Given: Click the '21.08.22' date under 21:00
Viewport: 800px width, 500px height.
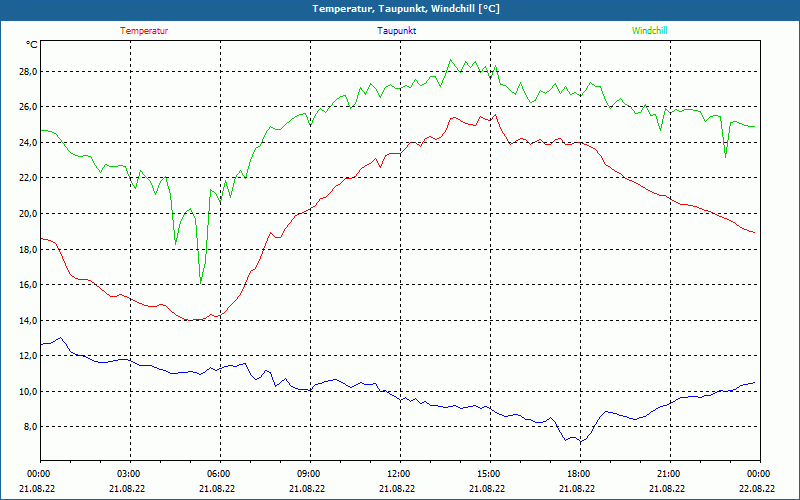Looking at the screenshot, I should (x=667, y=488).
